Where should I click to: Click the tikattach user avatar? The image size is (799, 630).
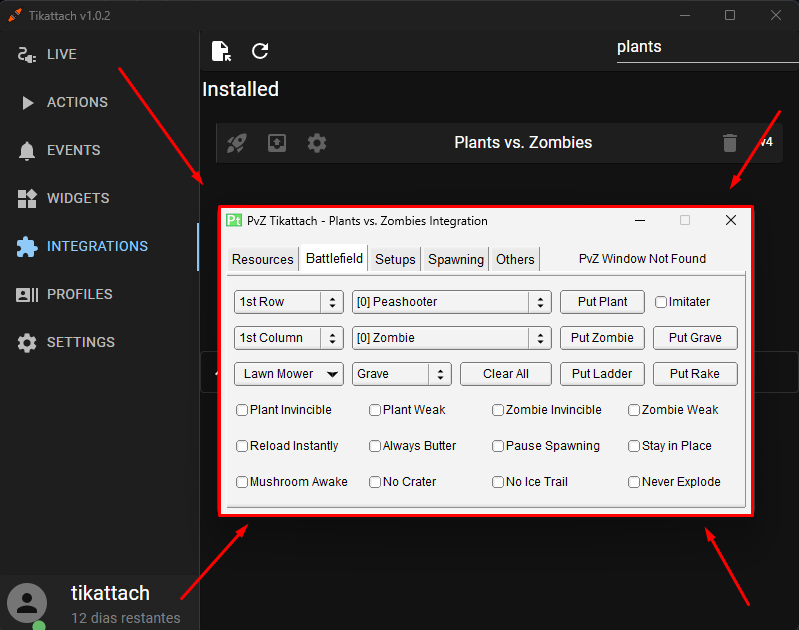[27, 603]
